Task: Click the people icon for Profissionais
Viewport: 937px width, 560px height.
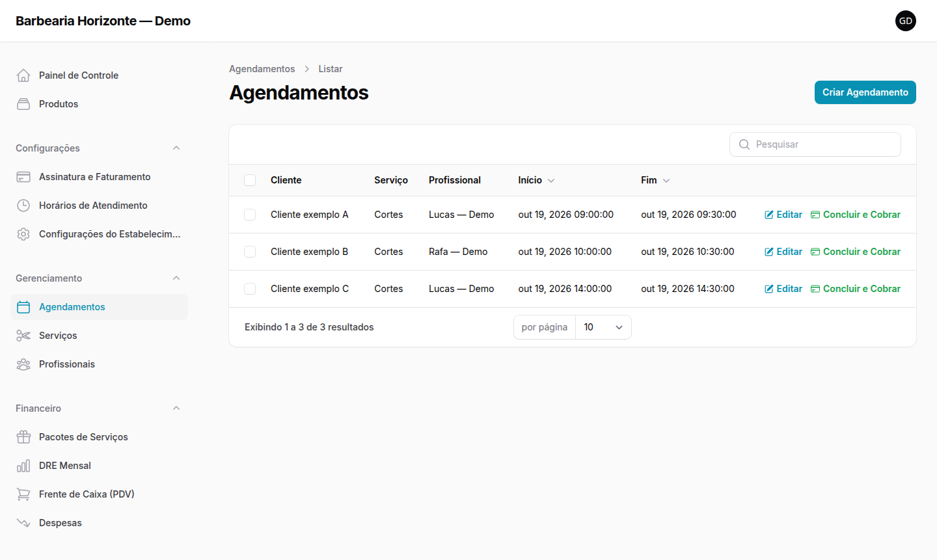Action: click(x=23, y=364)
